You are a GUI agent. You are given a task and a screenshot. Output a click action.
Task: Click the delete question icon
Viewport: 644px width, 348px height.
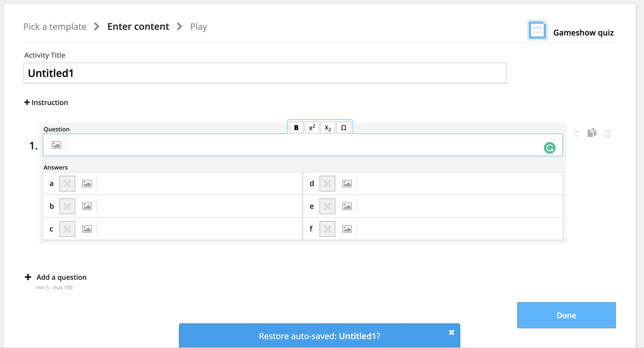[608, 133]
